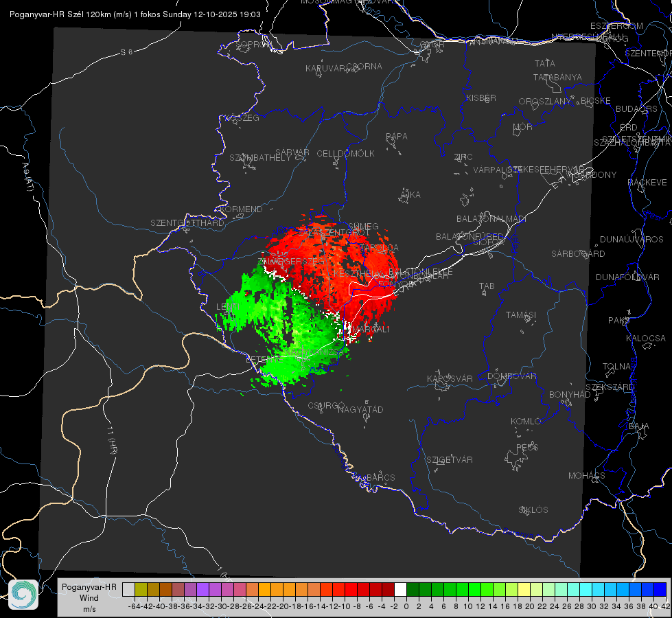Click the BONYHÁD city label
The image size is (672, 618).
coord(570,395)
